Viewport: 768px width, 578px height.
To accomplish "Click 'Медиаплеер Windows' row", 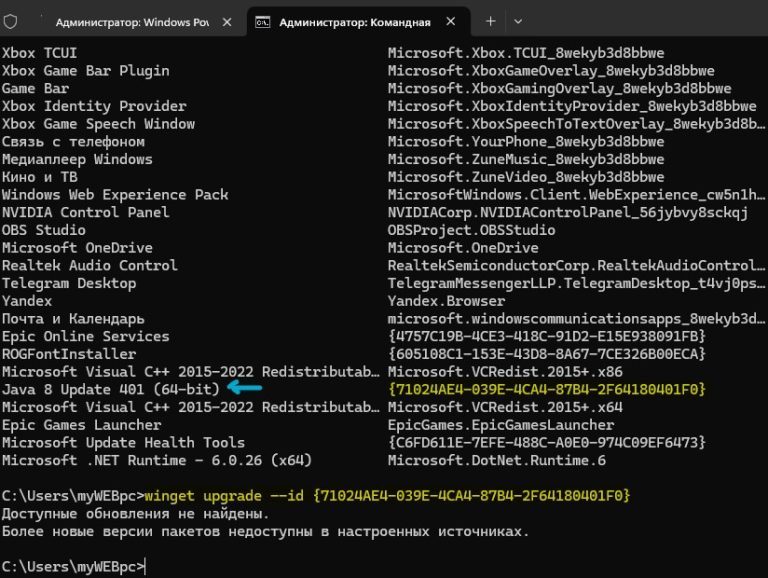I will 77,159.
